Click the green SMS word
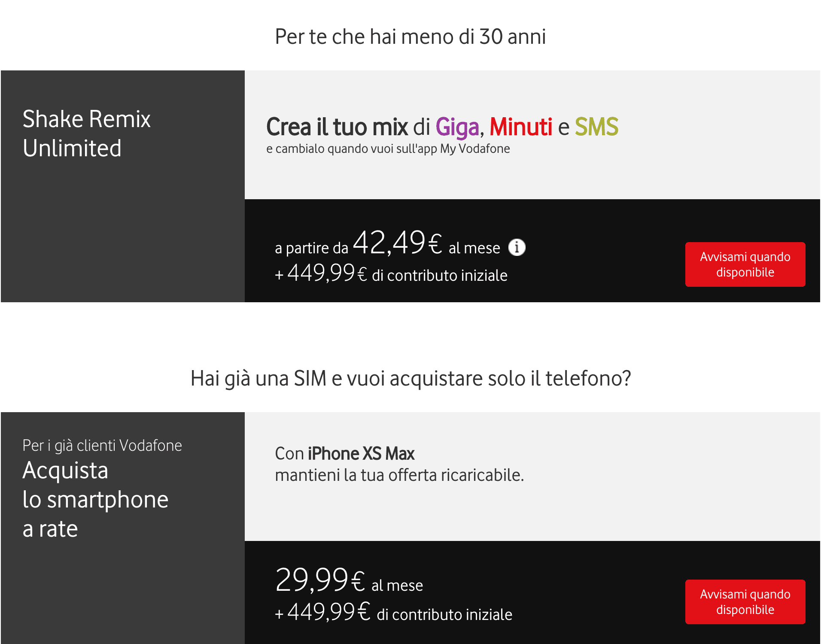The width and height of the screenshot is (821, 644). click(x=596, y=127)
